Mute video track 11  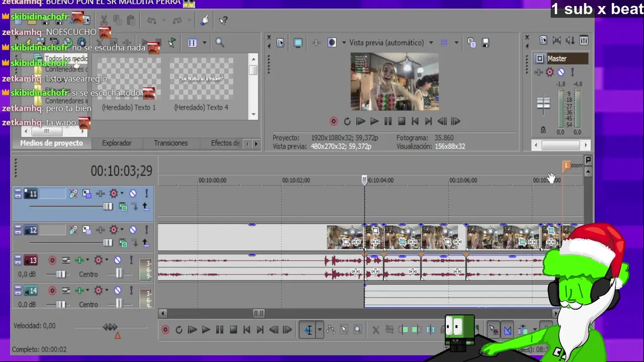[133, 194]
